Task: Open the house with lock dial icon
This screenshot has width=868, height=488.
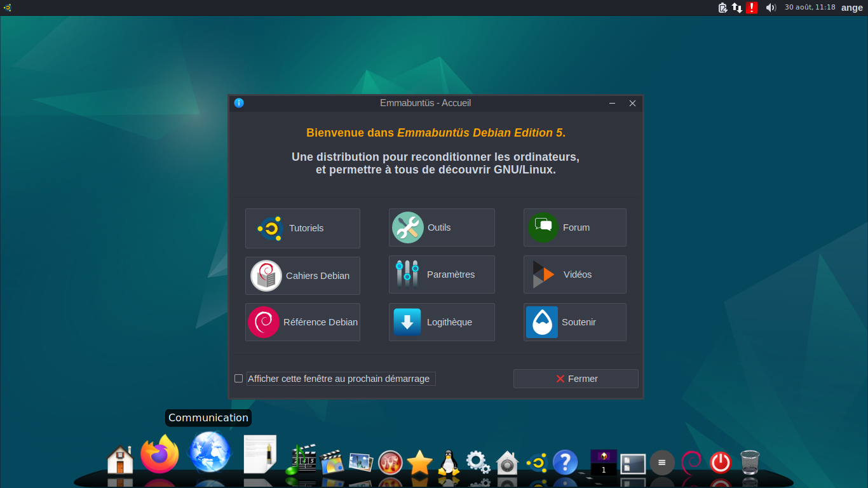Action: (507, 463)
